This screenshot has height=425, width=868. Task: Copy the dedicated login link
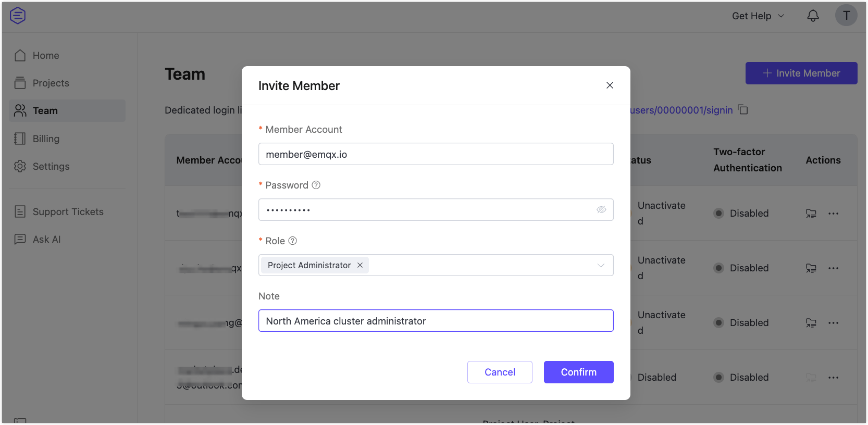click(743, 110)
